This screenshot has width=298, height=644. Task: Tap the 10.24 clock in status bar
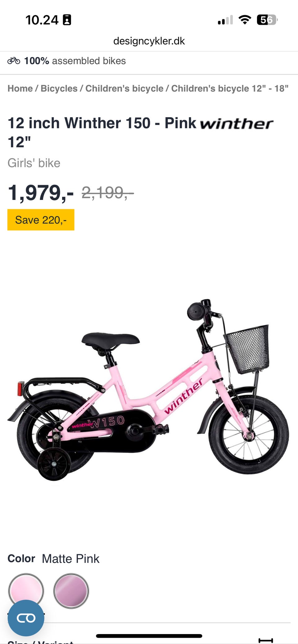42,20
